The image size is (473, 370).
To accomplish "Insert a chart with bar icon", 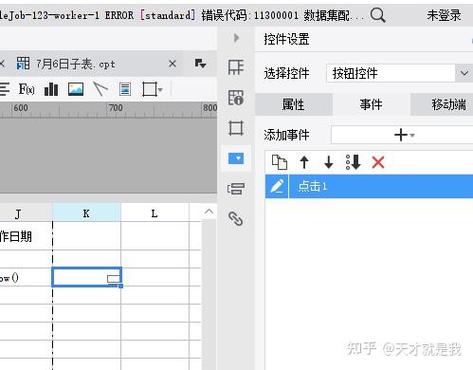I will point(51,89).
